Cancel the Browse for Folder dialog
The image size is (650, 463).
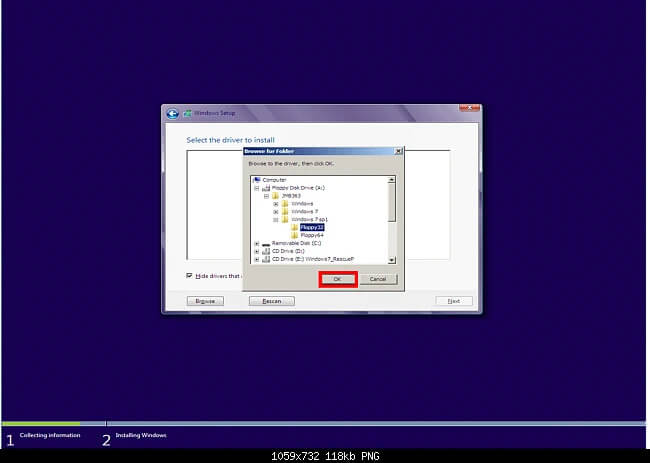(x=378, y=279)
